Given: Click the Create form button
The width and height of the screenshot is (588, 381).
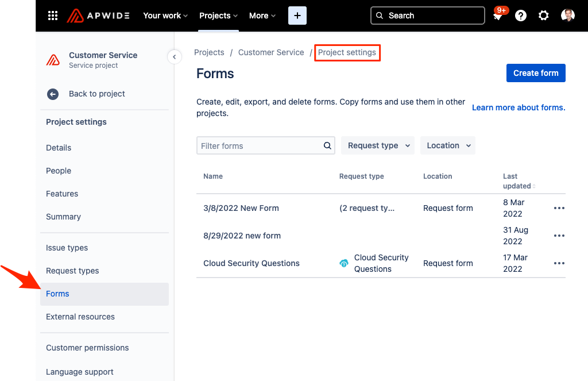Looking at the screenshot, I should (x=535, y=73).
